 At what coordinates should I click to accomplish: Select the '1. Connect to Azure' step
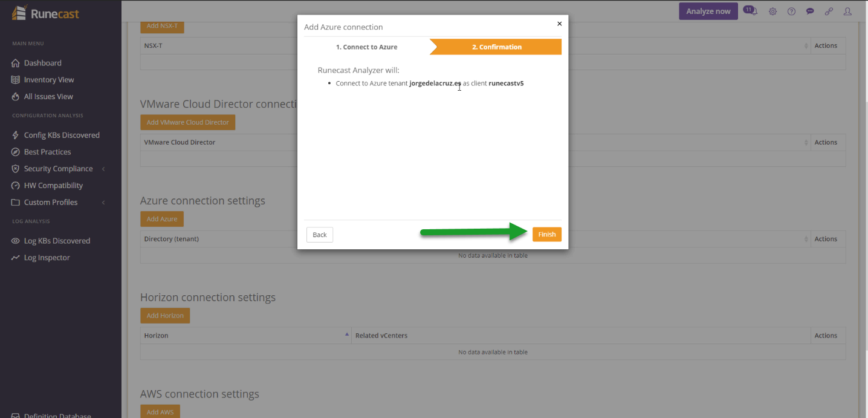pyautogui.click(x=366, y=47)
